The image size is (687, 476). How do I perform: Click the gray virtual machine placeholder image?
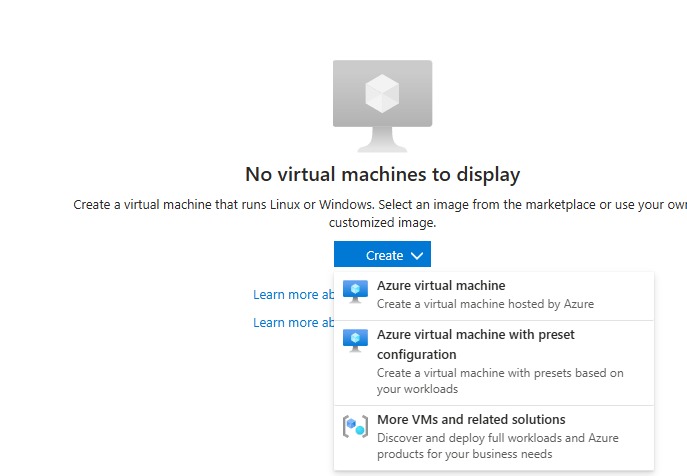(x=382, y=106)
